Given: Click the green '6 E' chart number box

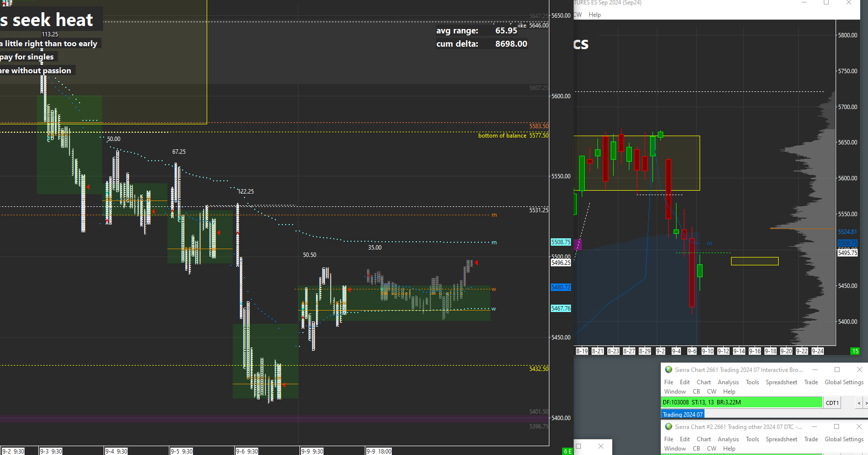Looking at the screenshot, I should click(568, 451).
